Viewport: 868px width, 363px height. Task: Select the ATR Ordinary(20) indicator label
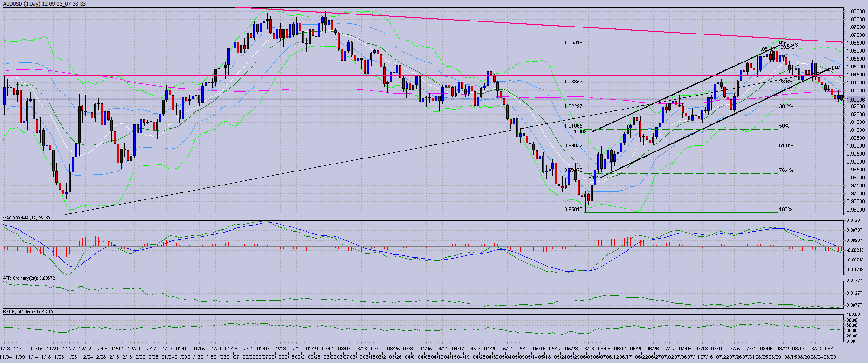pos(29,278)
